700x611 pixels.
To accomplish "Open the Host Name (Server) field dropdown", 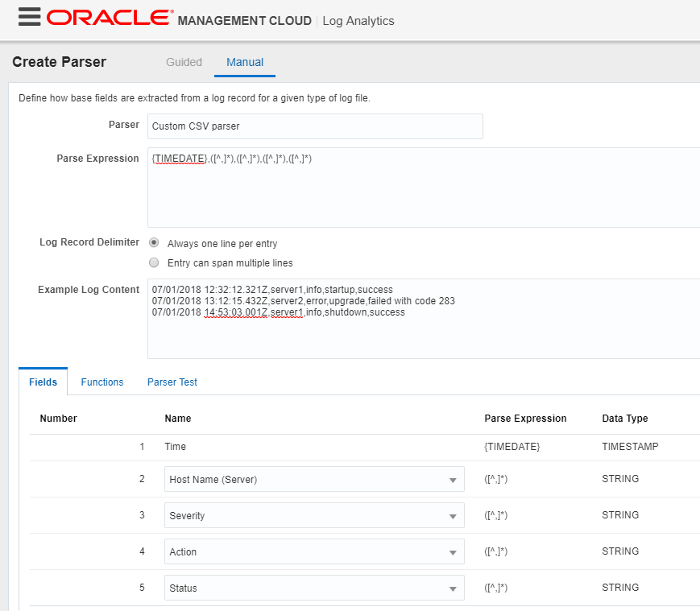I will pos(314,479).
